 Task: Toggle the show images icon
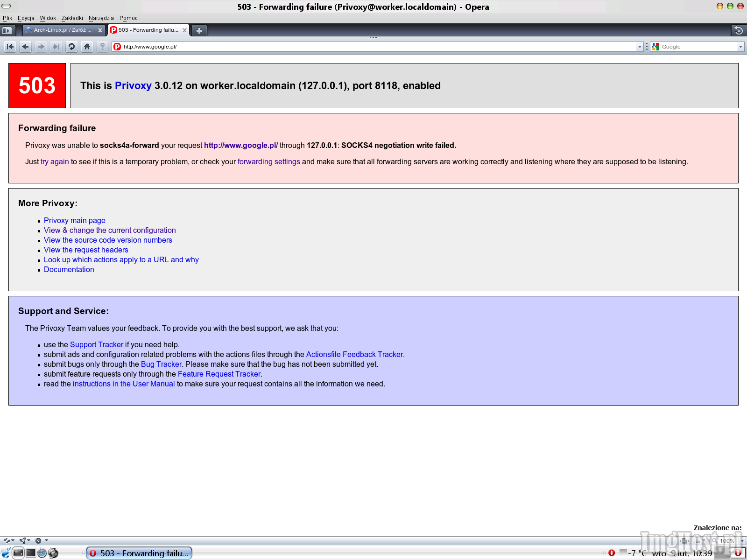pos(698,541)
